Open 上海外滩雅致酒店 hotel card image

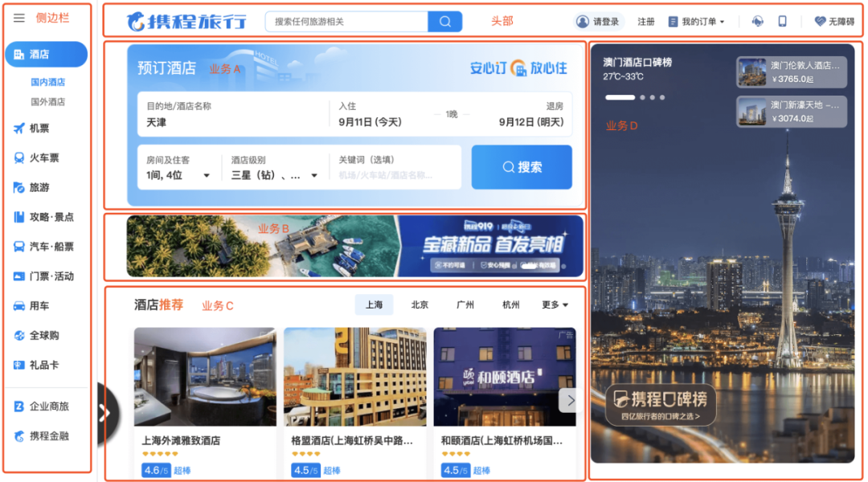pos(205,377)
